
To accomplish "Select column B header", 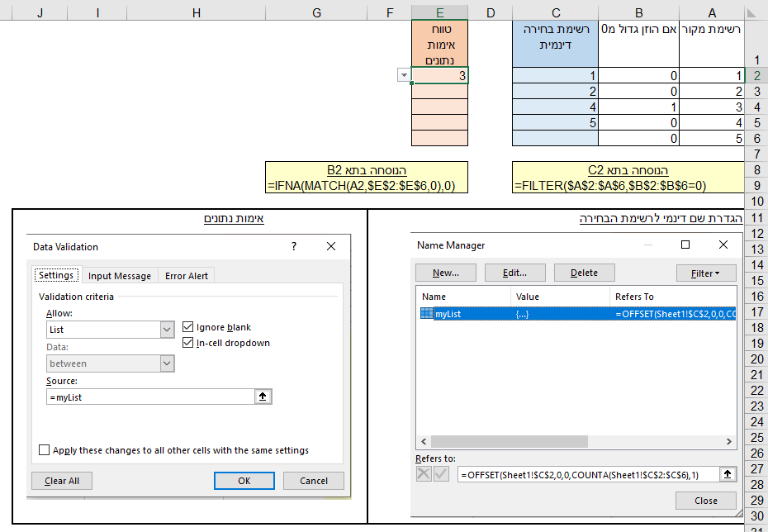I will pos(638,12).
